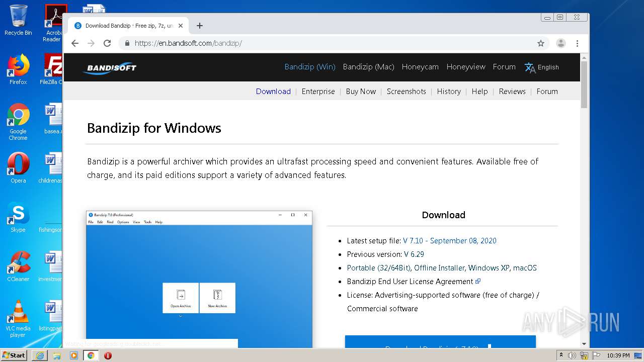The image size is (644, 362).
Task: Open the Skype desktop shortcut
Action: [x=18, y=217]
